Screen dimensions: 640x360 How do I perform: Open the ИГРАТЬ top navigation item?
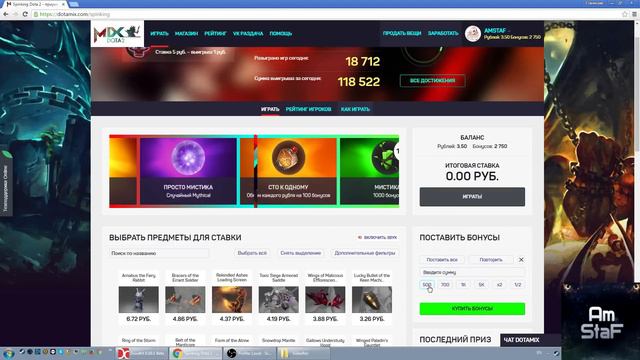[159, 33]
